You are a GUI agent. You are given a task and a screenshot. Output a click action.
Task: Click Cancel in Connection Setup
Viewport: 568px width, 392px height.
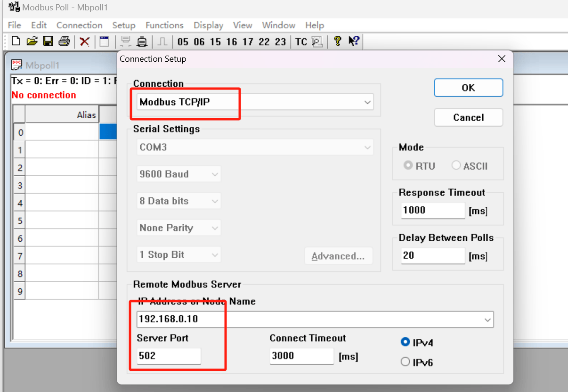point(469,117)
